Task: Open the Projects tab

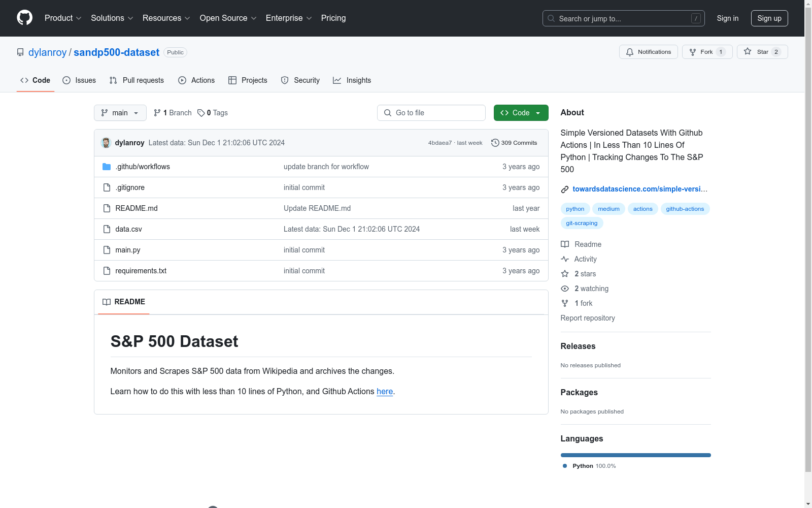Action: 248,80
